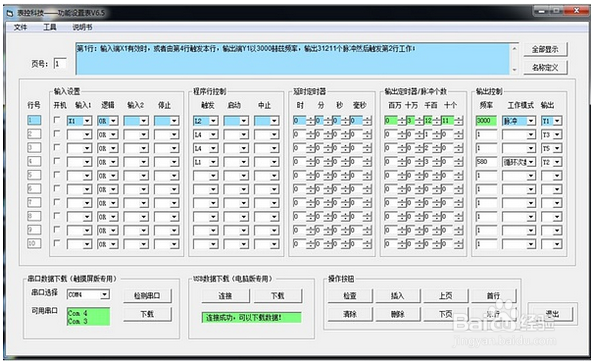This screenshot has height=362, width=591.
Task: Click row 1 千百 spinner showing 12
Action: (432, 121)
